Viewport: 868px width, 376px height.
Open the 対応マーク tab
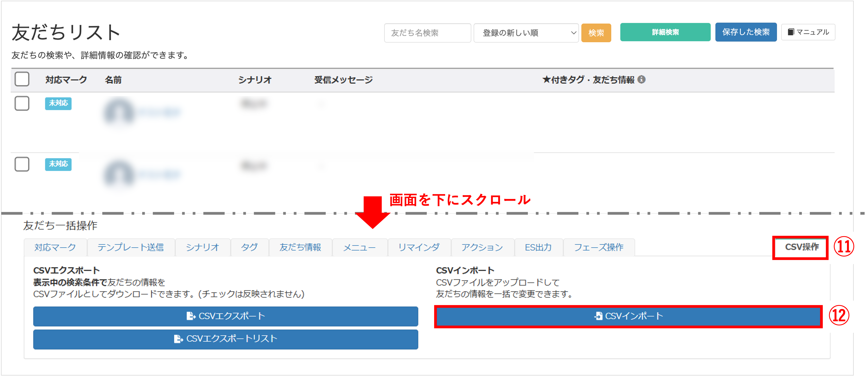click(55, 248)
